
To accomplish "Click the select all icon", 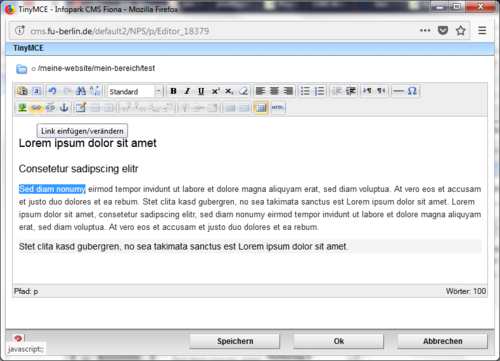I will [x=37, y=91].
